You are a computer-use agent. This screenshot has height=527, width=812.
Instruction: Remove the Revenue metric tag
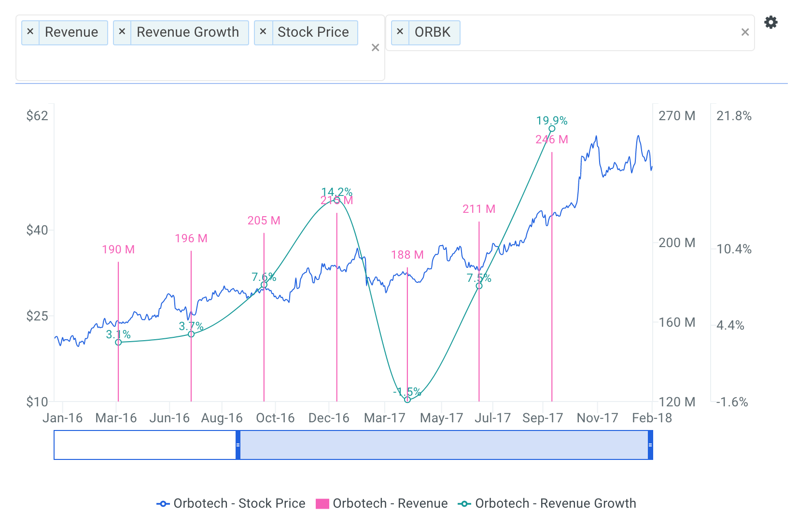click(30, 32)
